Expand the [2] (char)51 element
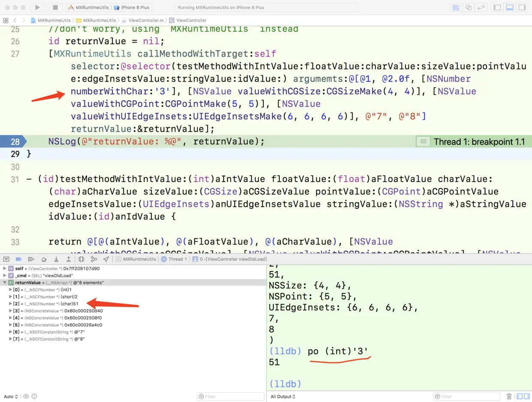The height and width of the screenshot is (402, 532). click(x=11, y=304)
